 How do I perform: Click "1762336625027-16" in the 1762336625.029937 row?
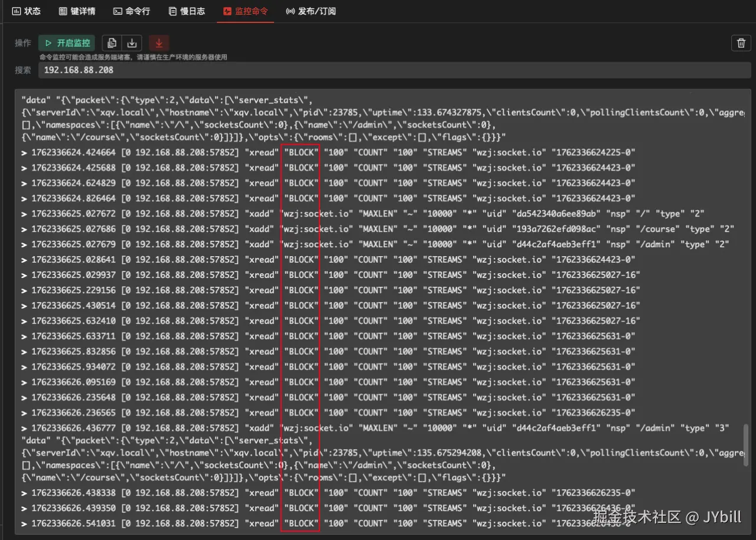[x=596, y=275]
